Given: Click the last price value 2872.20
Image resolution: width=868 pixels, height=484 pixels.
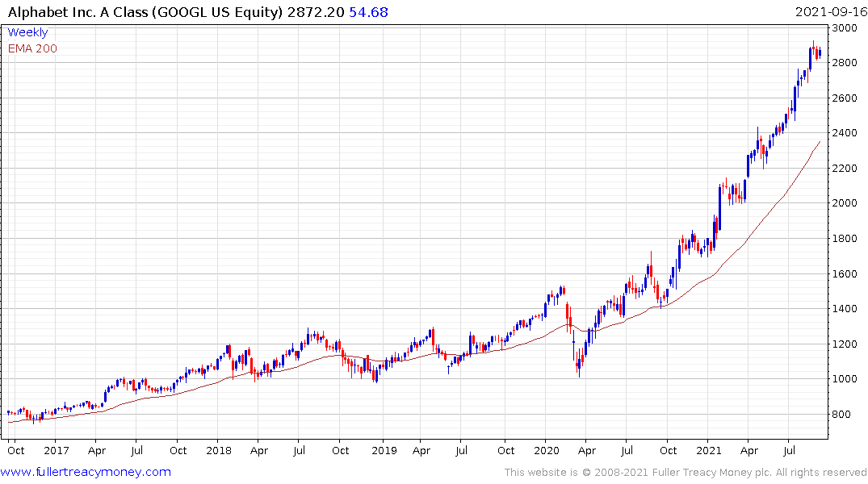Looking at the screenshot, I should tap(316, 12).
